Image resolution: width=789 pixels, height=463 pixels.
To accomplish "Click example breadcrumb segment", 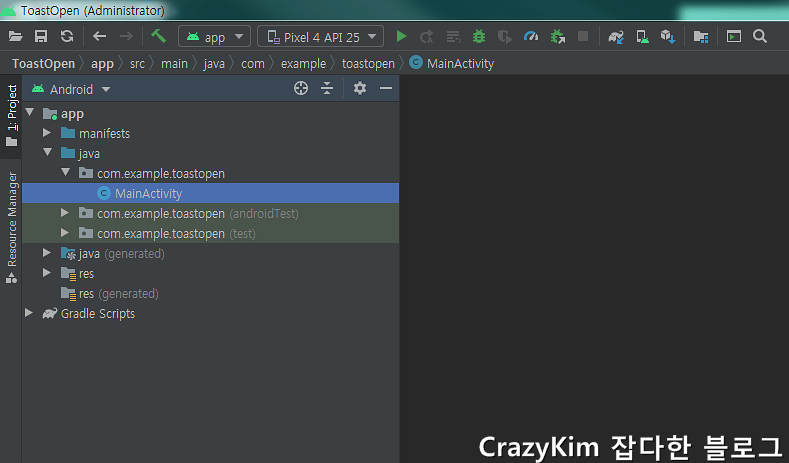I will click(x=303, y=64).
